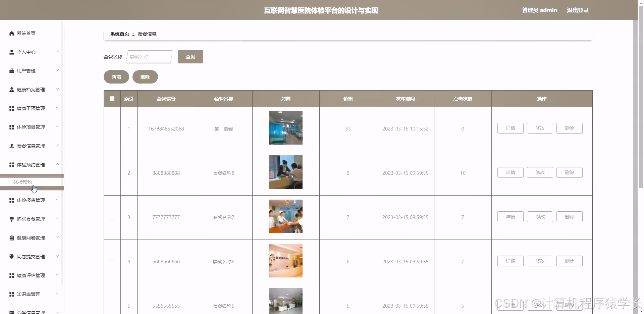Click the briefcase icon beside 用户管理
The width and height of the screenshot is (644, 314).
point(12,71)
